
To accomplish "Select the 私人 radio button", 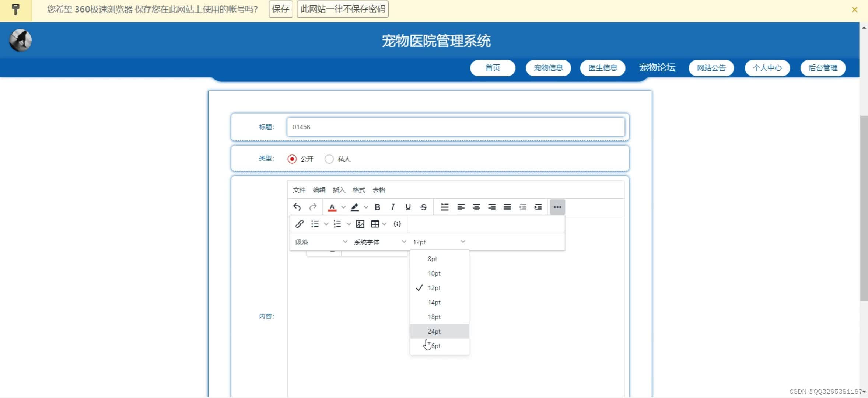I will [x=329, y=159].
